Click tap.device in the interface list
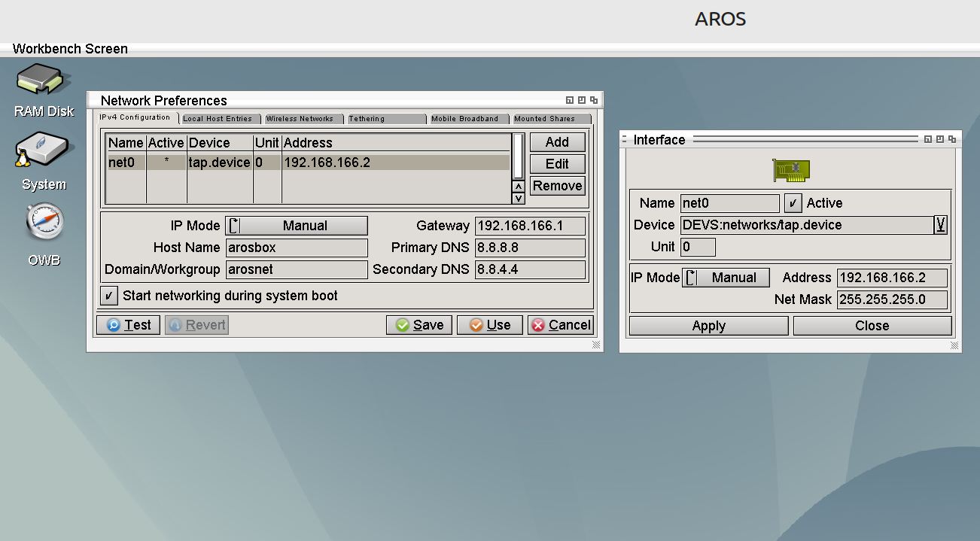Viewport: 980px width, 541px height. pos(219,163)
